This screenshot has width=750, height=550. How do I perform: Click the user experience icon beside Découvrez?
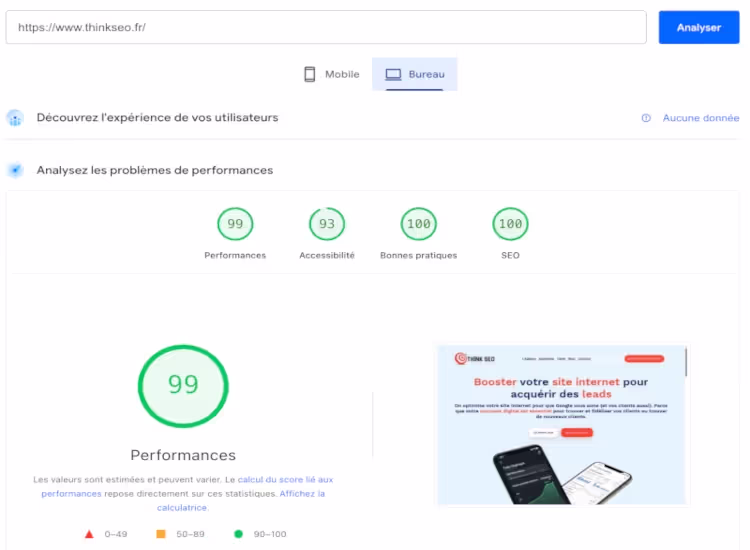coord(15,118)
